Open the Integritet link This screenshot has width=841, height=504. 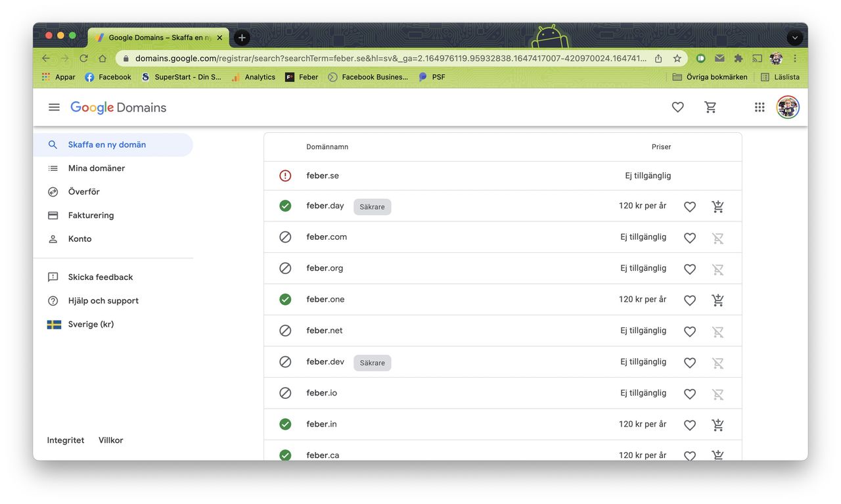66,440
